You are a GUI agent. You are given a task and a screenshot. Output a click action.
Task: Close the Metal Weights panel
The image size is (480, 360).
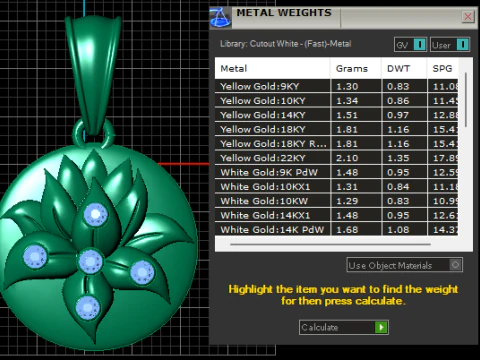[x=468, y=16]
